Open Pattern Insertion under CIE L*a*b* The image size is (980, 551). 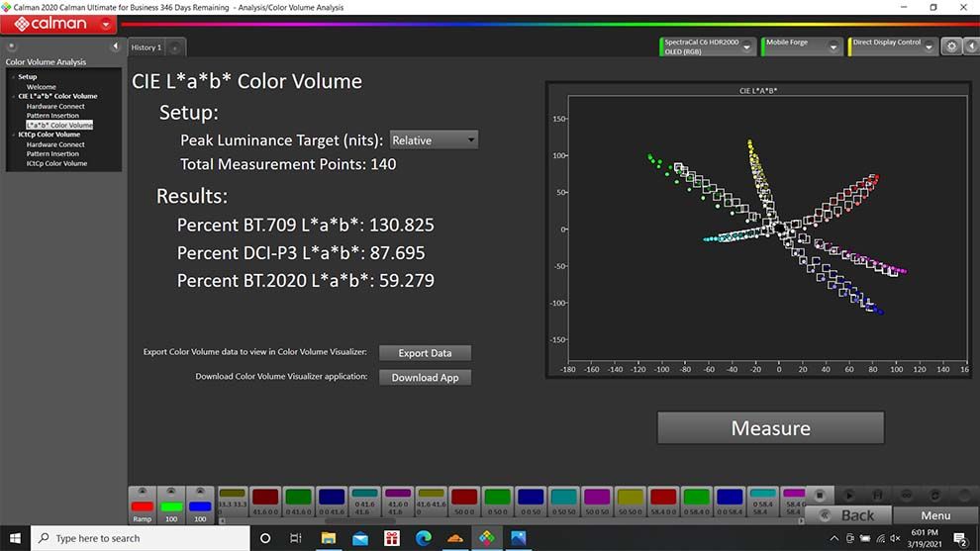52,116
